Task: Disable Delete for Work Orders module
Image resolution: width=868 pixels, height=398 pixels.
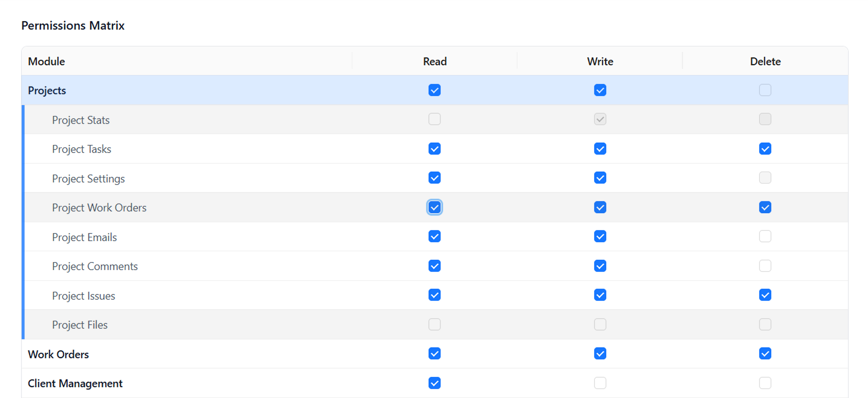Action: [x=765, y=353]
